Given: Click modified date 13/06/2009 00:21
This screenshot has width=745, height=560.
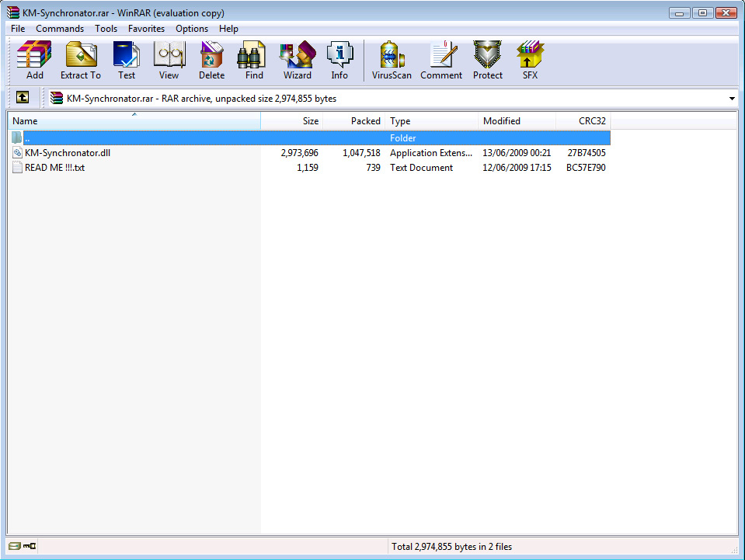Looking at the screenshot, I should click(x=517, y=153).
